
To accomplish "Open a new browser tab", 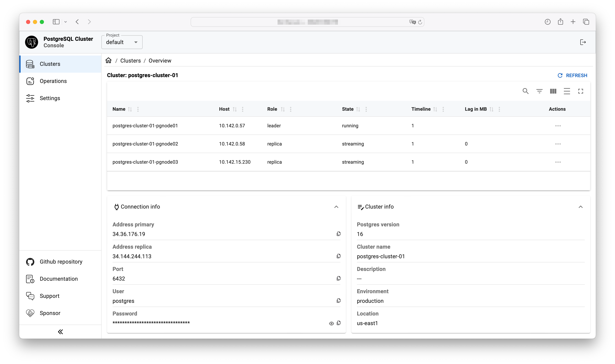I will coord(573,22).
